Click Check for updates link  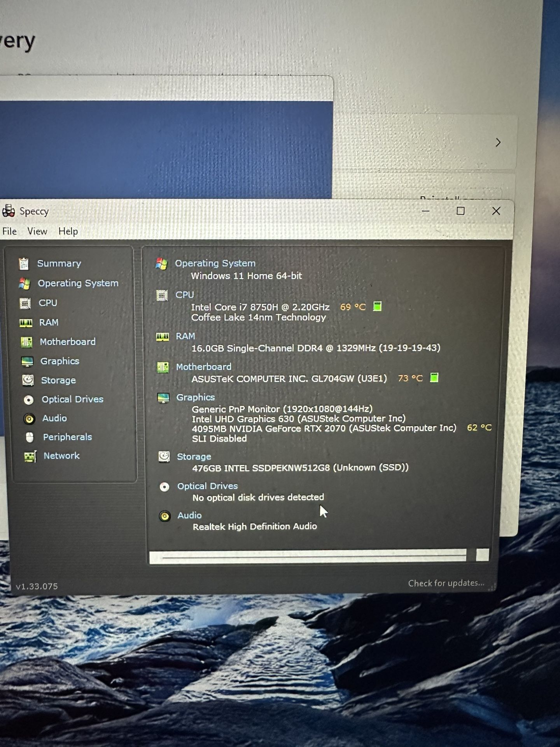[446, 583]
